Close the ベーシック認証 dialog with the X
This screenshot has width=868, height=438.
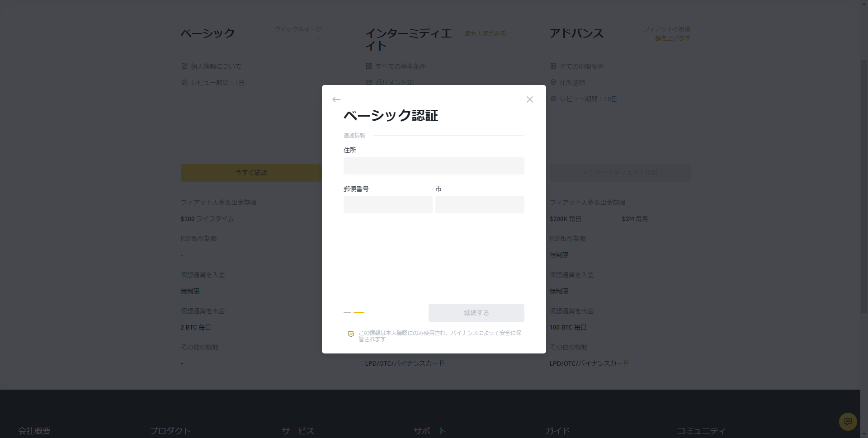click(530, 99)
